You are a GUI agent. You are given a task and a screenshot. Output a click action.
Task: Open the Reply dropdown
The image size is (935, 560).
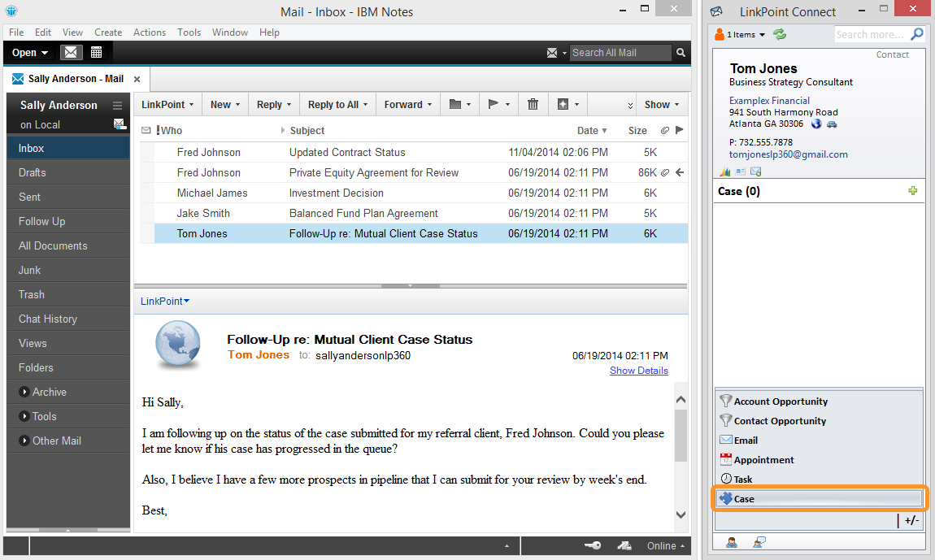pos(274,104)
